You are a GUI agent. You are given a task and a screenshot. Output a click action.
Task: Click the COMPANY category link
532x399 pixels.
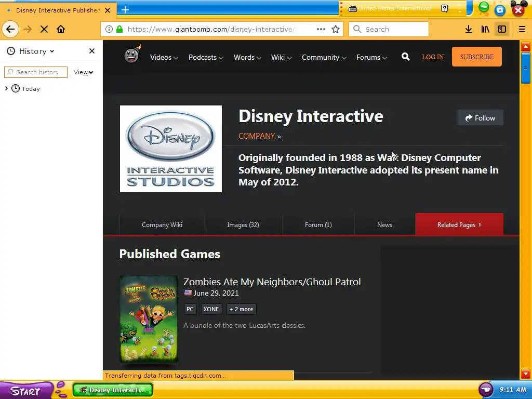(257, 136)
